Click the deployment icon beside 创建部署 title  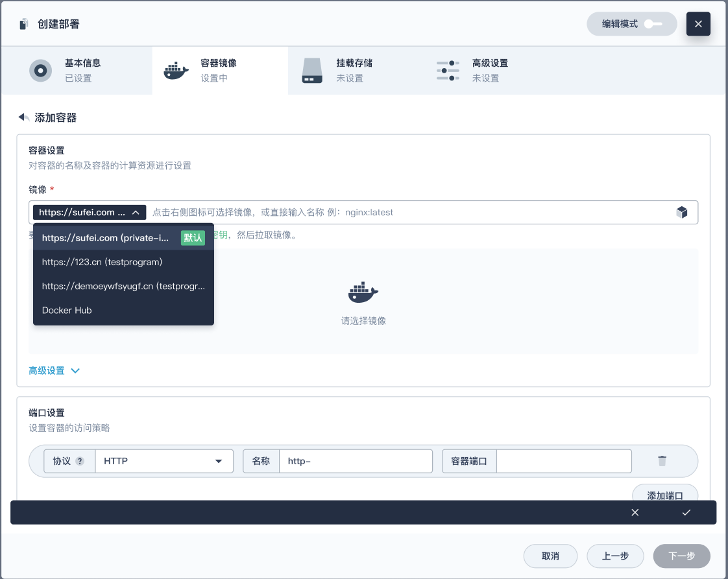(23, 24)
